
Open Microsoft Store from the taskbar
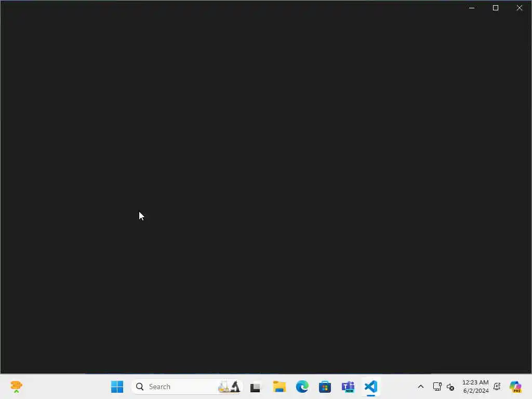coord(325,387)
